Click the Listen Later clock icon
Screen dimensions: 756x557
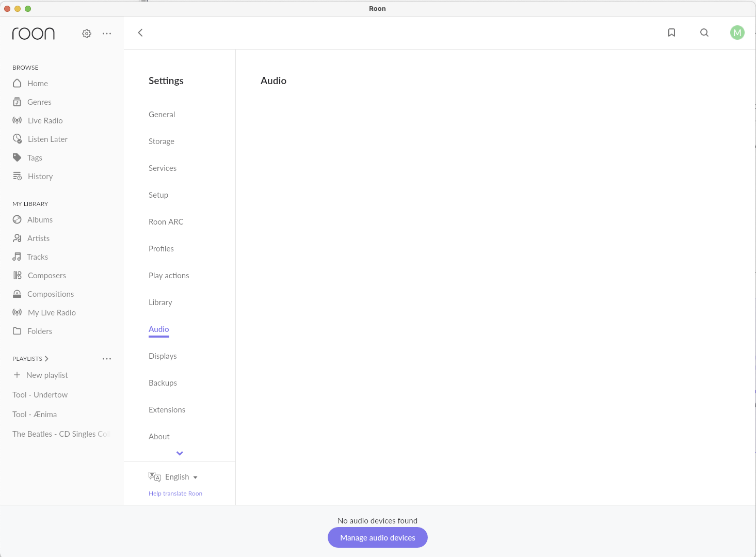coord(17,139)
